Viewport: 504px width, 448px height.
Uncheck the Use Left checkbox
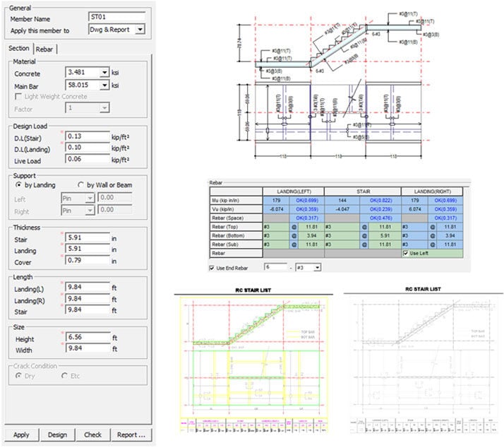pos(405,252)
